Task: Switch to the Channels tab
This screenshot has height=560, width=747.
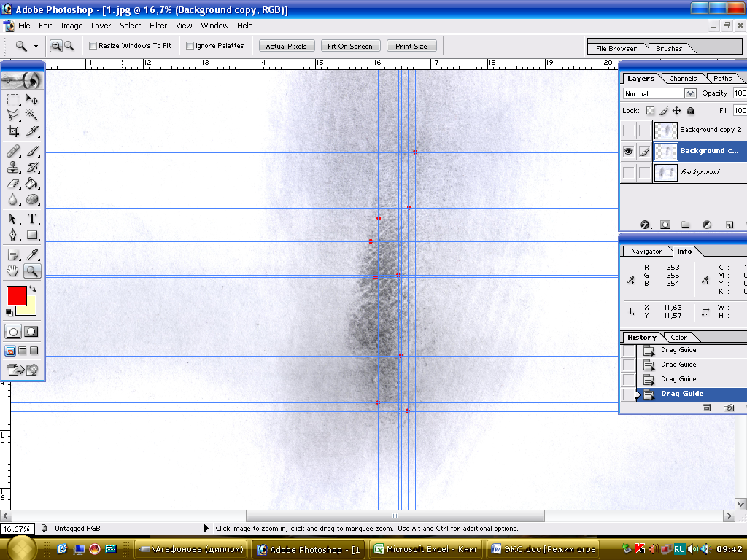Action: pos(683,79)
